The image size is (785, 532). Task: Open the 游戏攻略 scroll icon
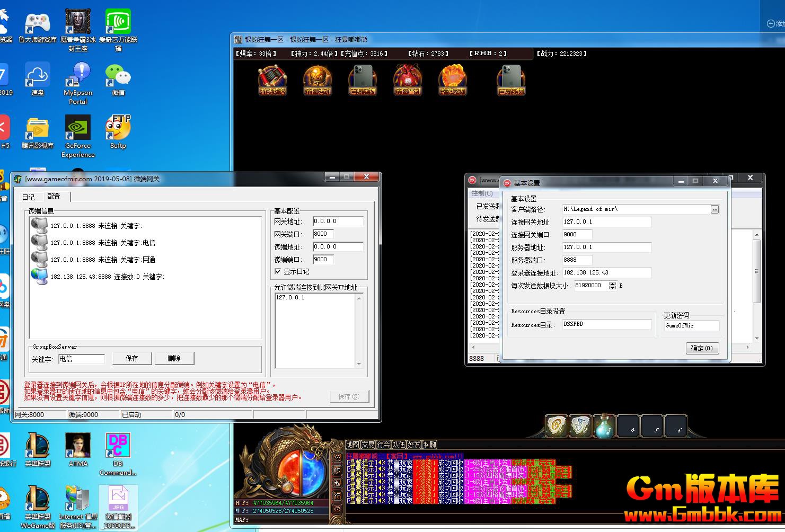pyautogui.click(x=272, y=80)
